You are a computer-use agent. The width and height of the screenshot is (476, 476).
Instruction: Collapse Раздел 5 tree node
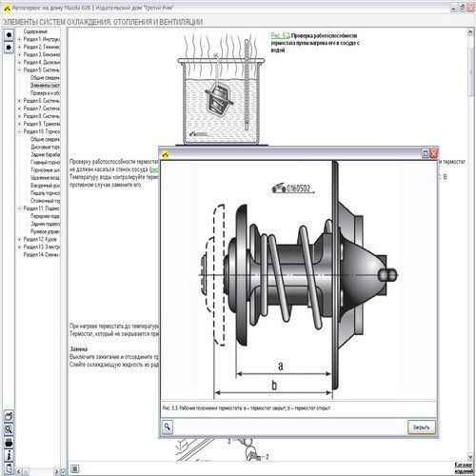[x=20, y=70]
